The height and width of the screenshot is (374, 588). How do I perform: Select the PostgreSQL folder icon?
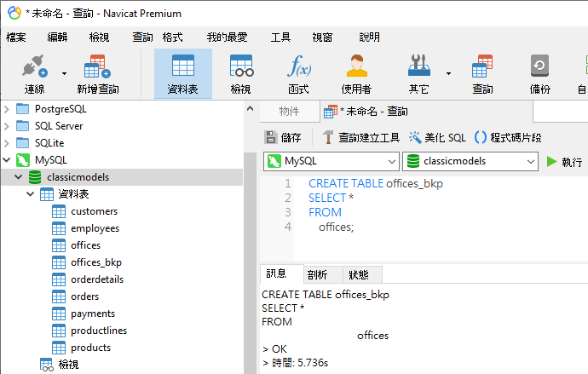[22, 109]
